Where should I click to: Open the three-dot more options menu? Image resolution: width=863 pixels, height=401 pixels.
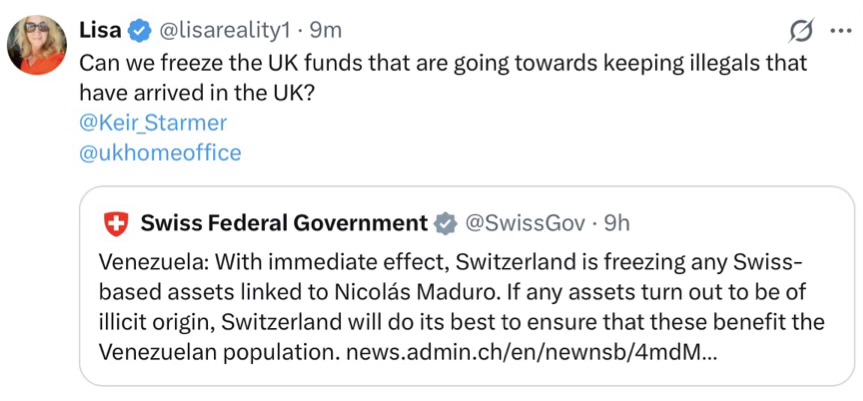click(x=838, y=32)
